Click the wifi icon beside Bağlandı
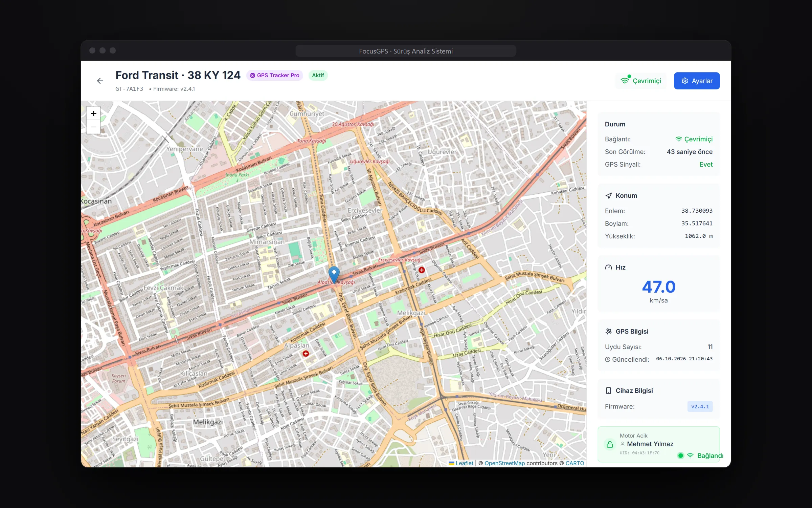 [690, 456]
